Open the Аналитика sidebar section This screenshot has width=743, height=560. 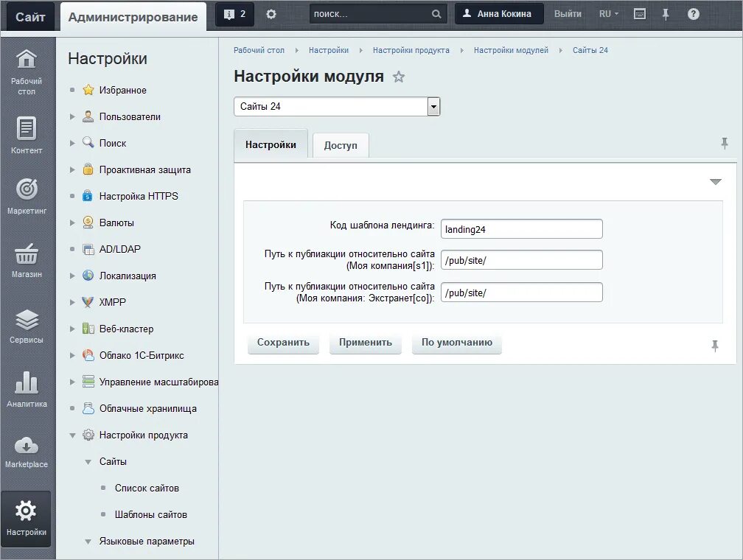point(27,390)
